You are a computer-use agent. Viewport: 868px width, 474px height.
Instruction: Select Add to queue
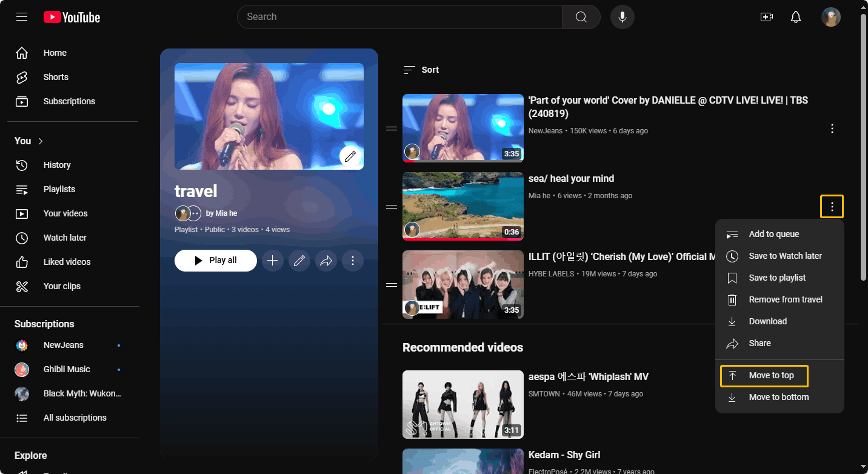coord(780,234)
